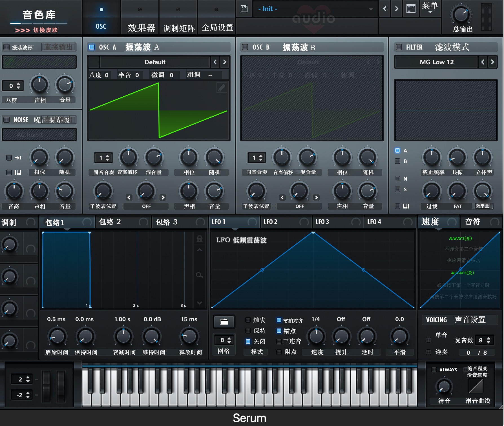The width and height of the screenshot is (504, 426).
Task: Click filter cutoff knob
Action: (432, 157)
